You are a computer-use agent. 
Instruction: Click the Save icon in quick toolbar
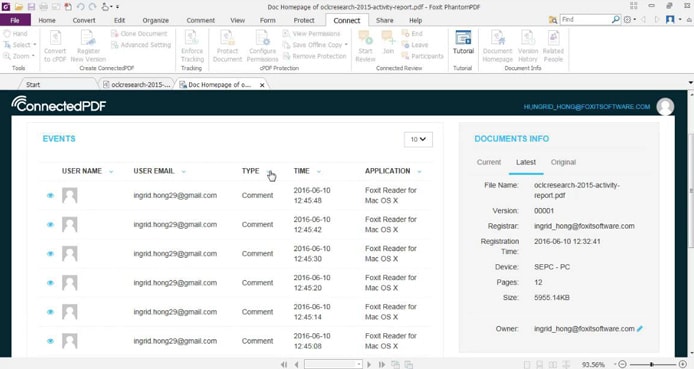31,7
